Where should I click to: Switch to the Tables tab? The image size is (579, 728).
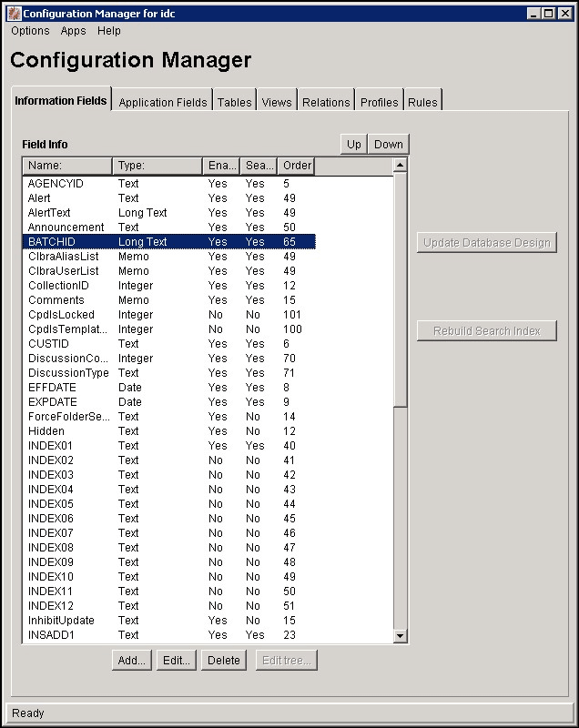235,102
